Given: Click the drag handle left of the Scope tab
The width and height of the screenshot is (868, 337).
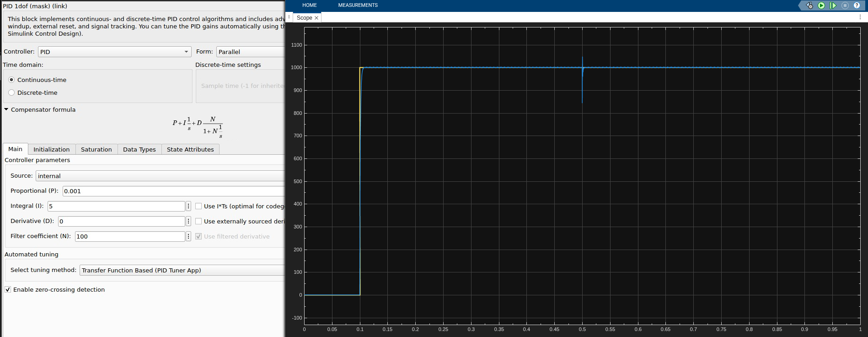Looking at the screenshot, I should [289, 17].
